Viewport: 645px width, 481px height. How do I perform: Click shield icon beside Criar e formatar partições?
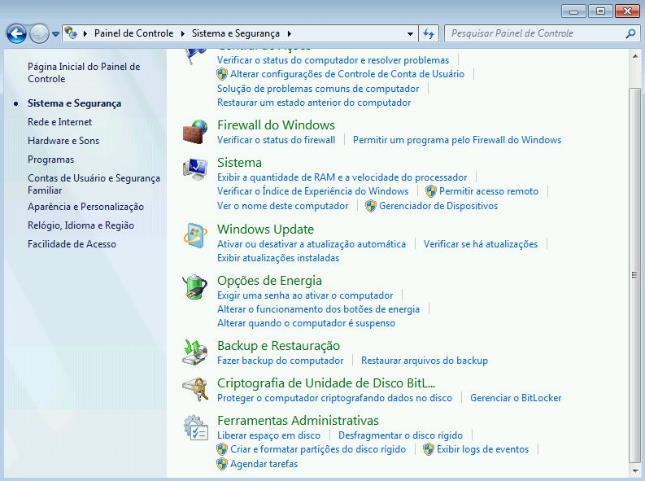(x=222, y=449)
